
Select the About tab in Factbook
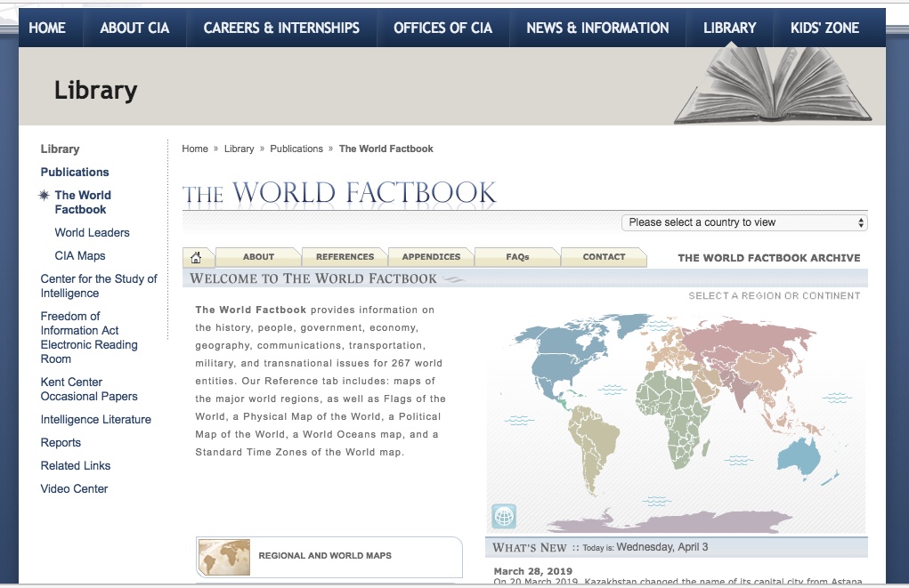pos(258,257)
